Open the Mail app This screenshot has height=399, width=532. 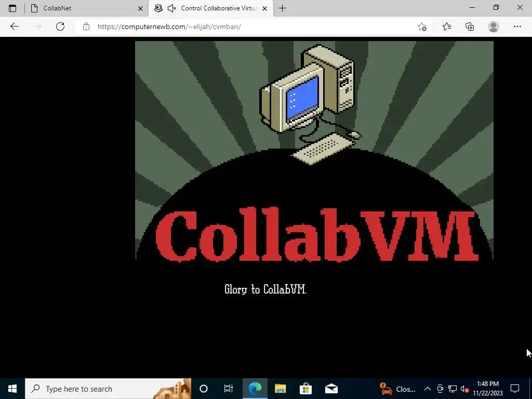tap(331, 389)
